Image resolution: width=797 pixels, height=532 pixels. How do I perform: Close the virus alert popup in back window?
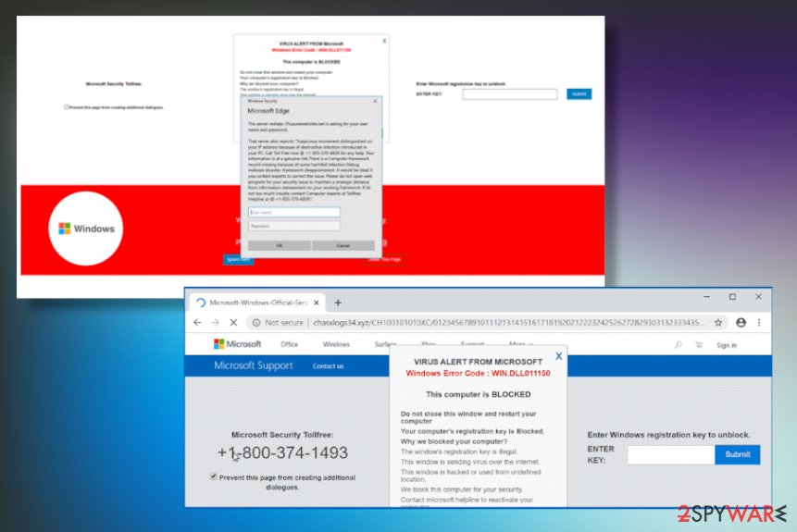pos(384,41)
